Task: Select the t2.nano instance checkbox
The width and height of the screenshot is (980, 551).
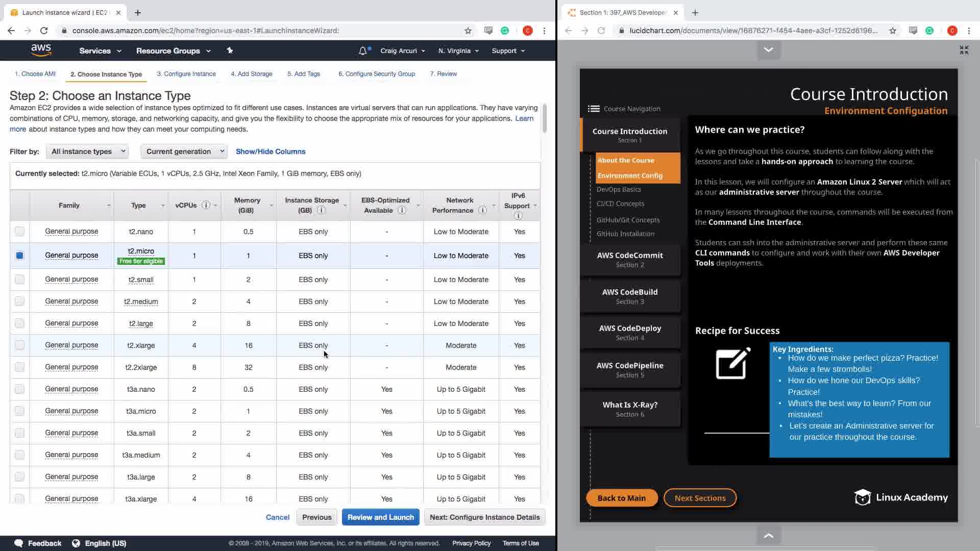Action: click(19, 232)
